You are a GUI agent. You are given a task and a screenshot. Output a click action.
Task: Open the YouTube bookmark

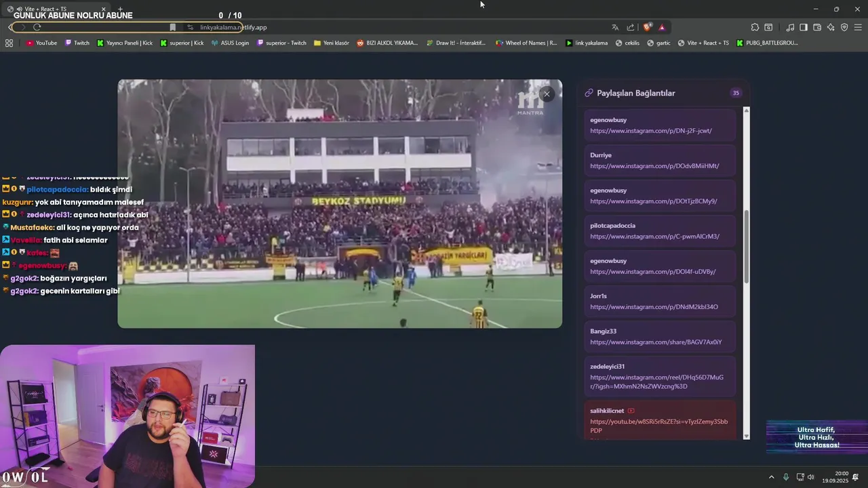pyautogui.click(x=41, y=43)
